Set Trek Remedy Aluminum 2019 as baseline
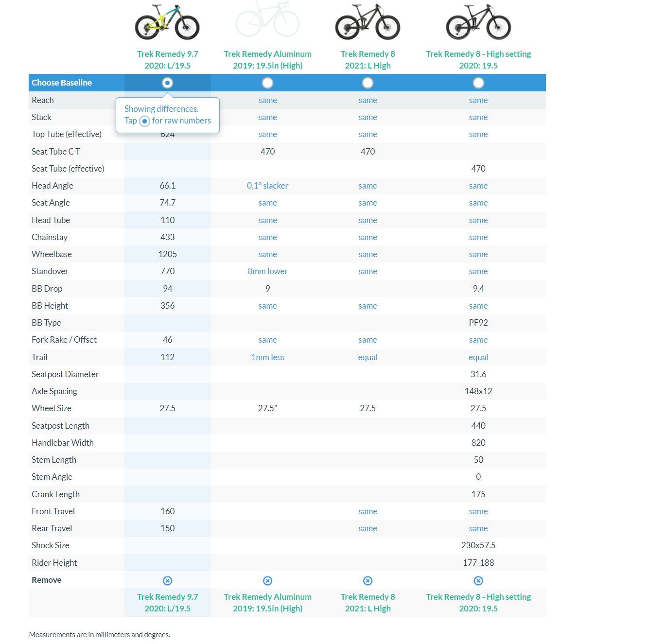The image size is (665, 644). pyautogui.click(x=267, y=83)
